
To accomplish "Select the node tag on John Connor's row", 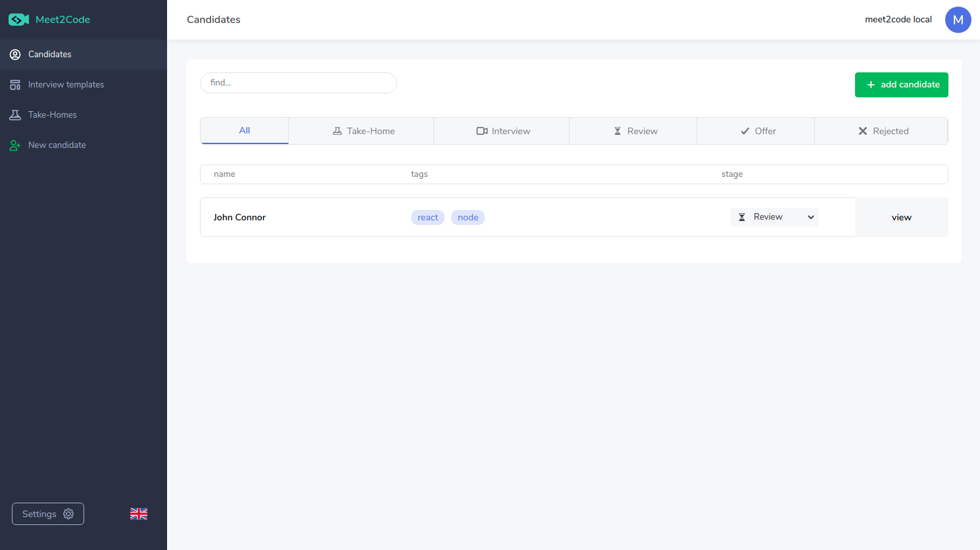I will click(468, 216).
